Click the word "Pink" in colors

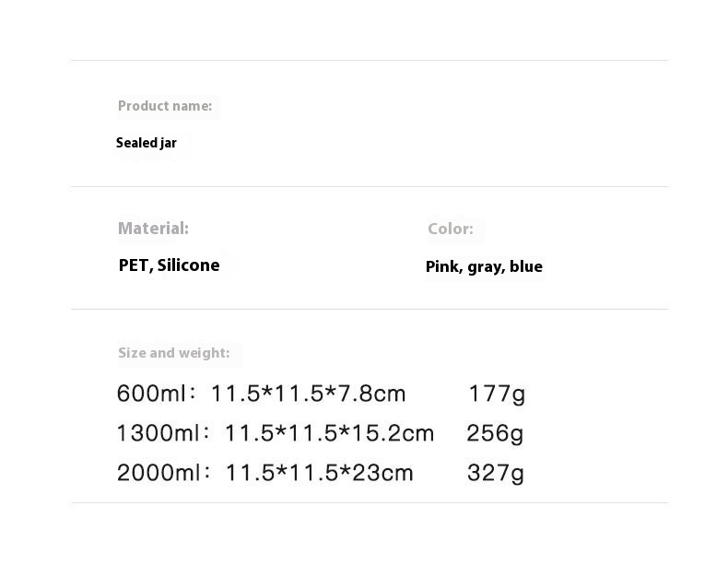(442, 266)
